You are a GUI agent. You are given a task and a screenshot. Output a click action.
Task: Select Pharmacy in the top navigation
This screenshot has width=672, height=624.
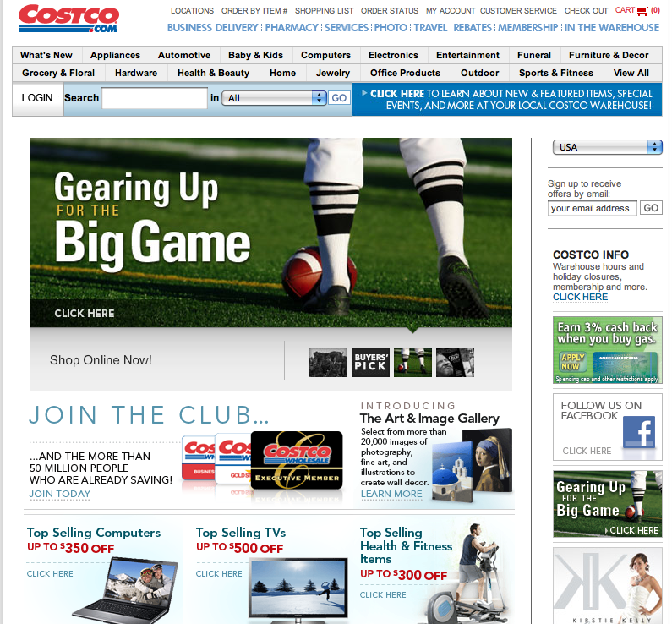[292, 28]
